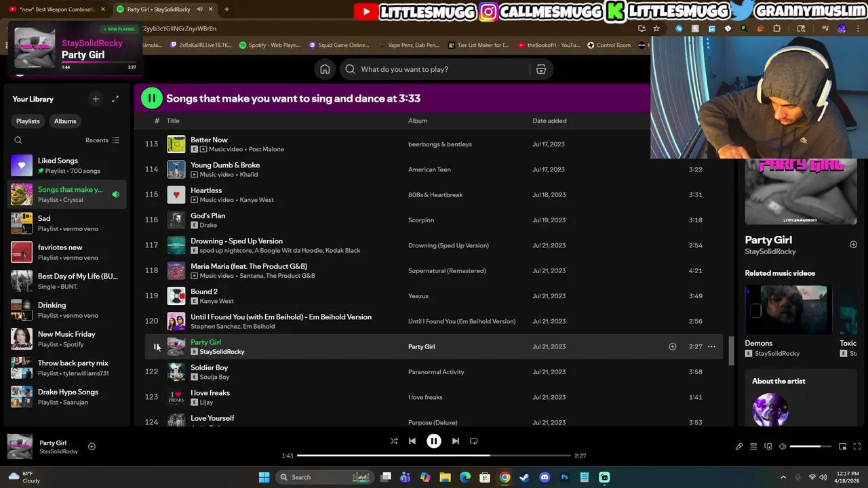
Task: Select Party Girl • StaySolidRocky browser tab
Action: pos(163,9)
